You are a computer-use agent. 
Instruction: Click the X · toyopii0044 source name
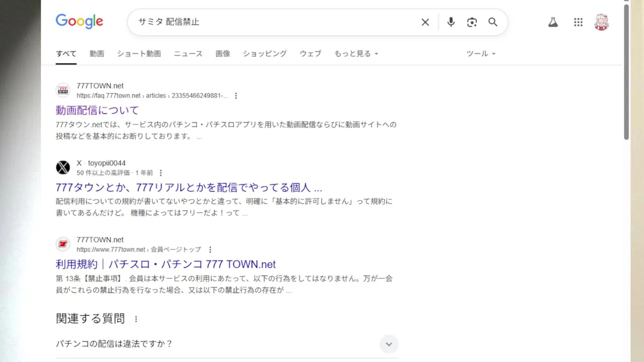[x=101, y=163]
